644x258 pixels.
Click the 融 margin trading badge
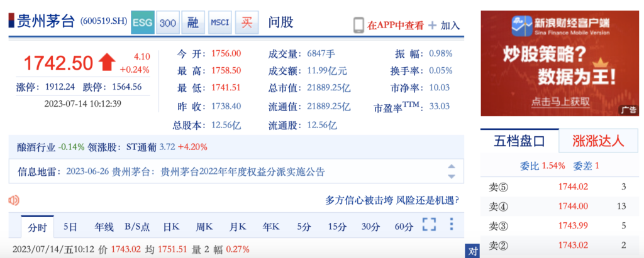[x=193, y=23]
